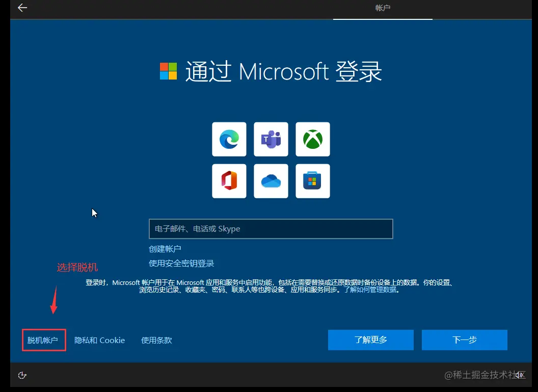Open the 隐私和 Cookie link

pyautogui.click(x=99, y=340)
